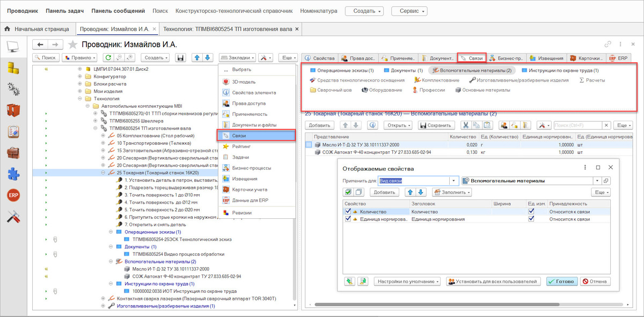Refresh the explorer tree with green arrow
The height and width of the screenshot is (317, 644).
(x=108, y=57)
